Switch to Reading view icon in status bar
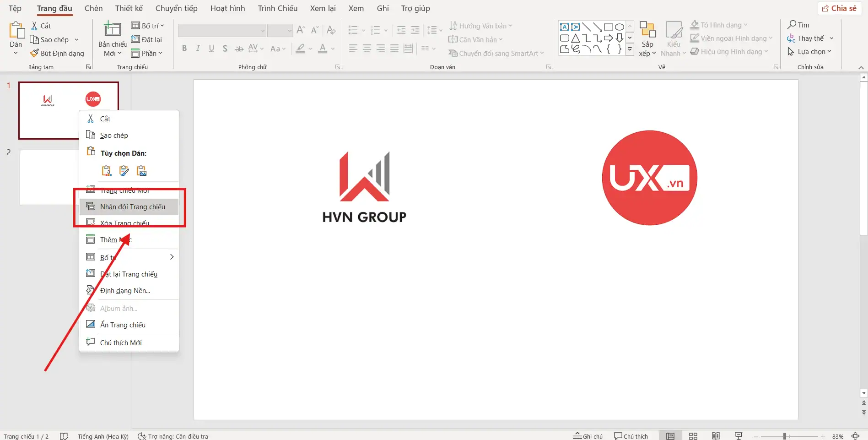 coord(716,436)
